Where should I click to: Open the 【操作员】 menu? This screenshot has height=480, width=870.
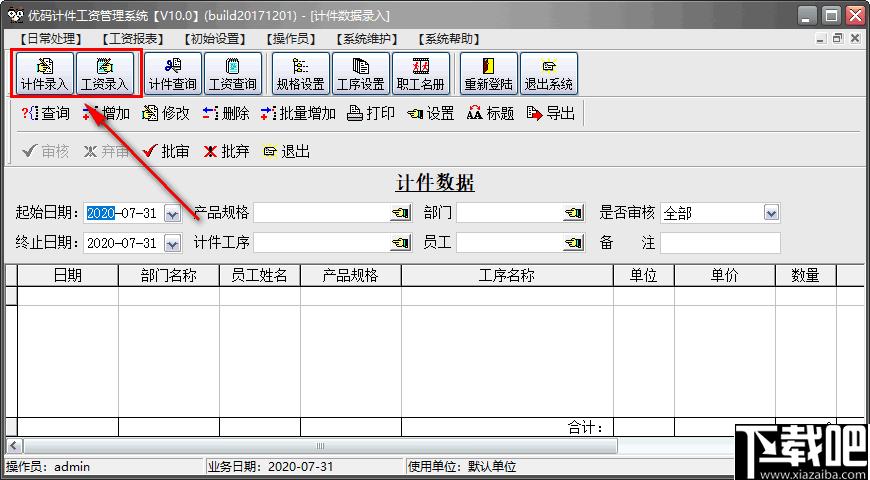290,39
